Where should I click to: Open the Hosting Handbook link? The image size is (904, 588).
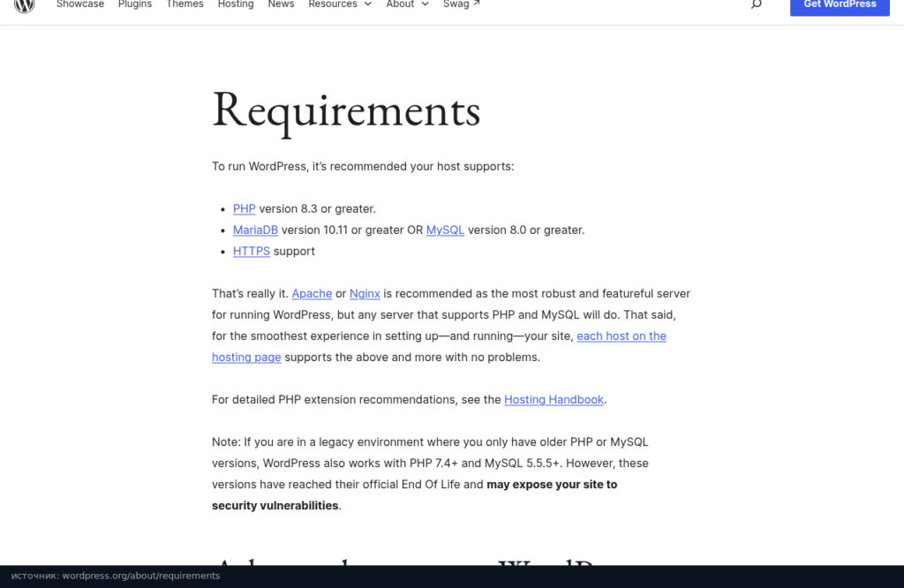(554, 399)
